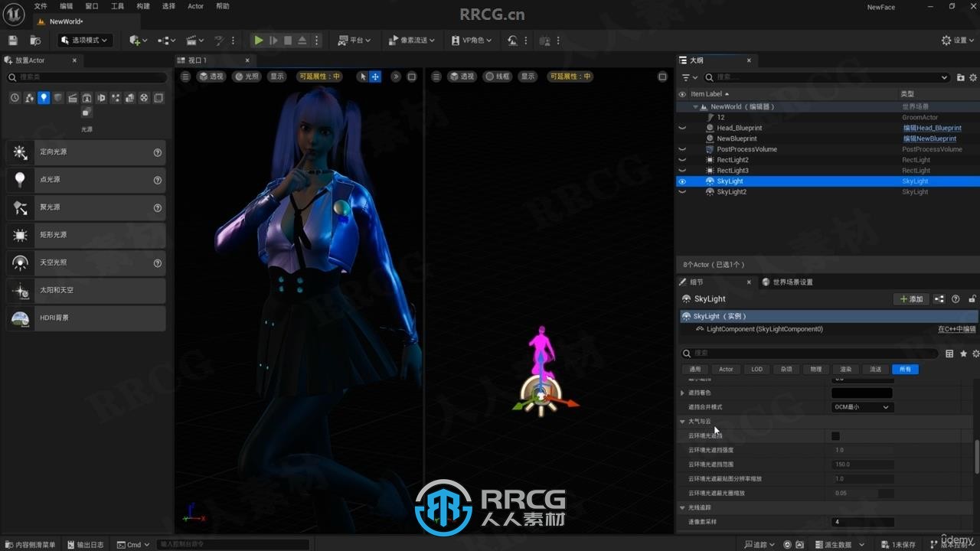
Task: Select the Cinematic category icon
Action: (x=73, y=98)
